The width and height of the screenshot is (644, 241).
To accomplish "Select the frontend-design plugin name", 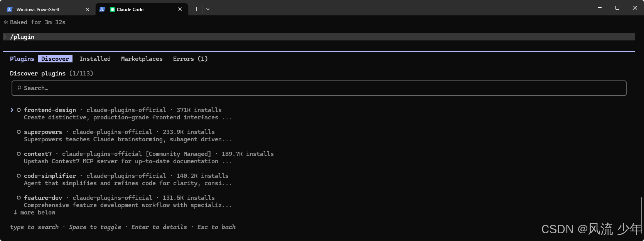I will click(50, 110).
